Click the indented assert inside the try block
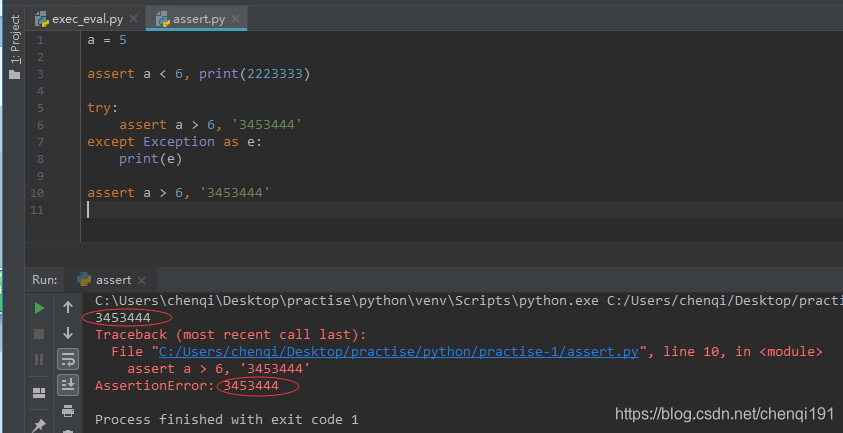The height and width of the screenshot is (433, 843). pos(210,125)
